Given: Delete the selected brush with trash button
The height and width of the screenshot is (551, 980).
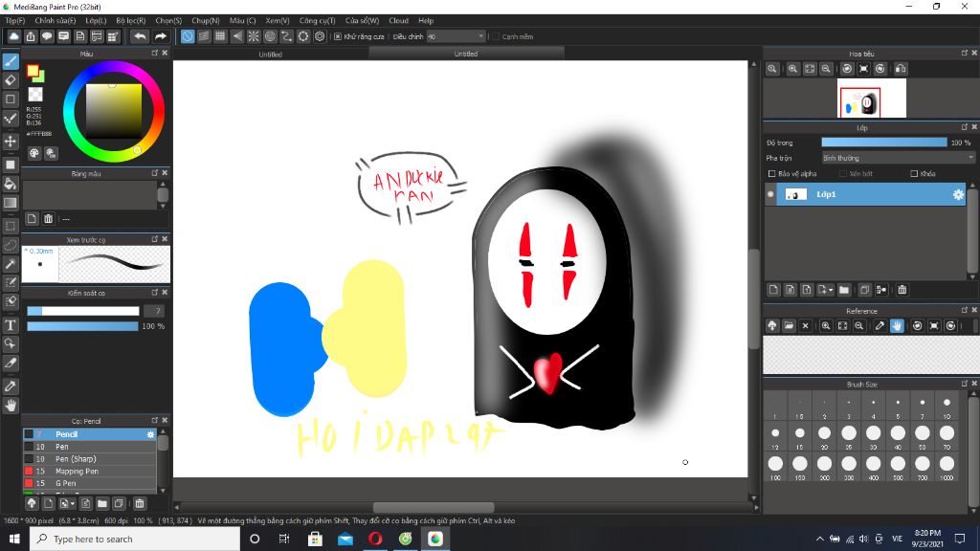Looking at the screenshot, I should coord(140,503).
